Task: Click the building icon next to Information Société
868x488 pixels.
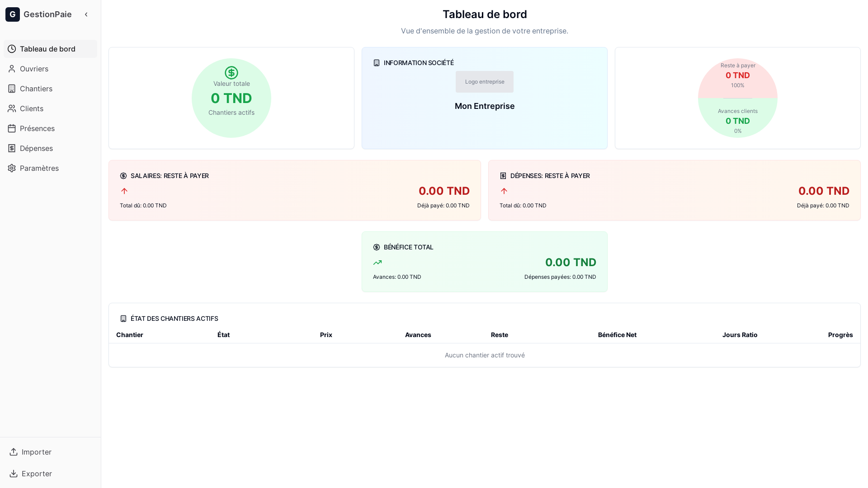Action: 377,63
